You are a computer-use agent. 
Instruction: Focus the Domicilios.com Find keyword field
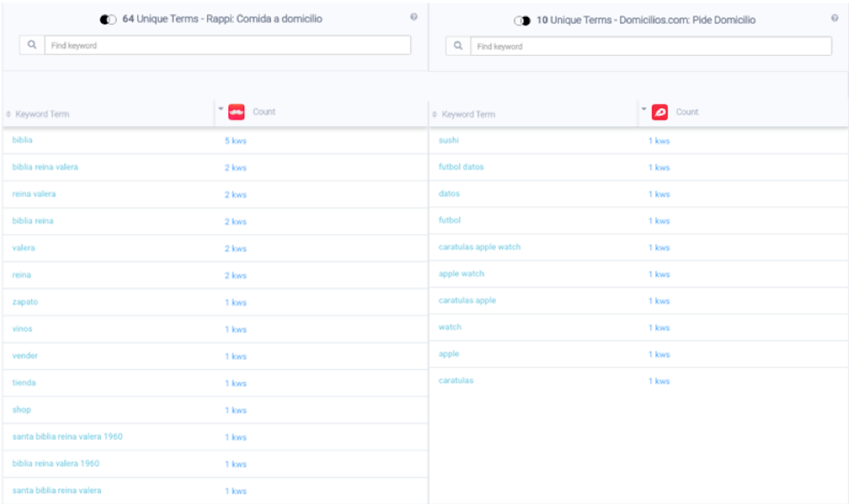click(x=651, y=46)
